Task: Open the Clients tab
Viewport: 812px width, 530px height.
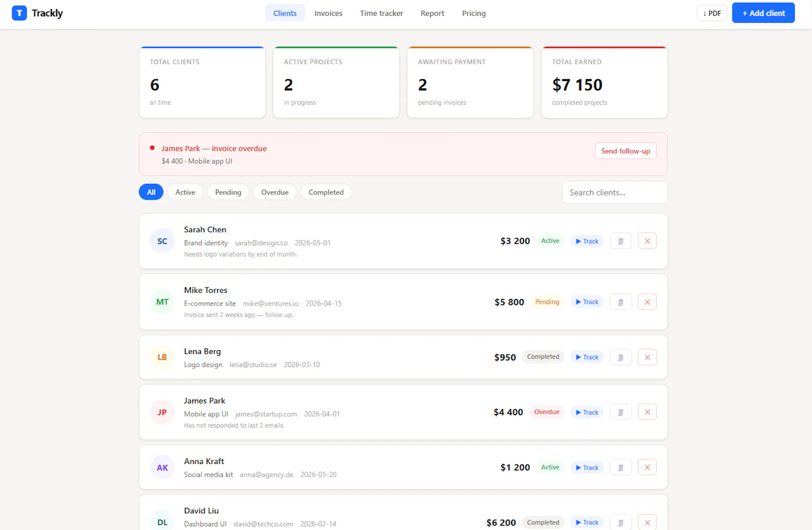Action: 285,13
